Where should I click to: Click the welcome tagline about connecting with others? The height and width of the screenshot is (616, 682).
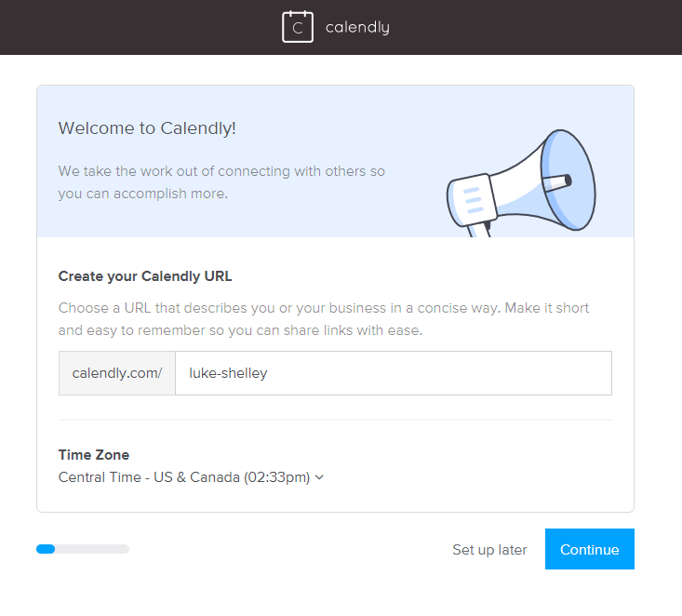221,182
